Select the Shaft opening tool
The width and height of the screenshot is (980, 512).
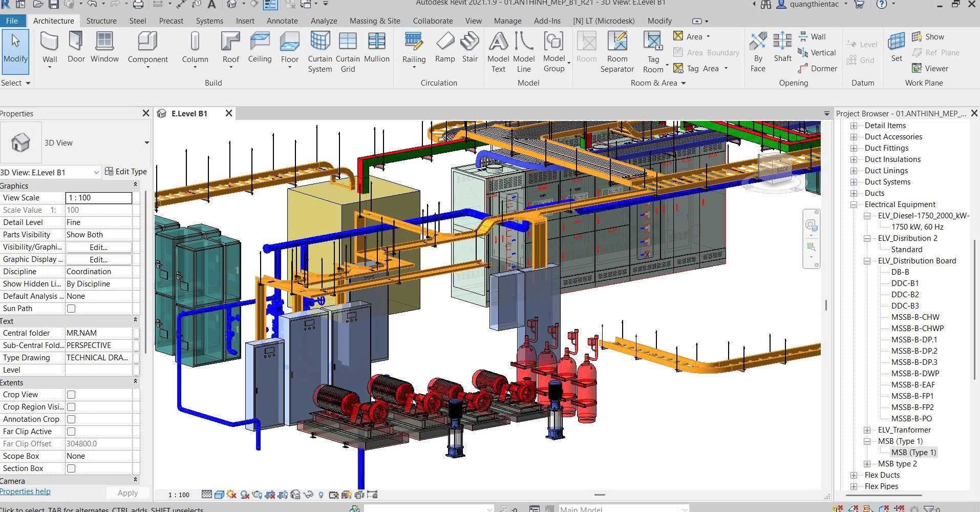(782, 47)
